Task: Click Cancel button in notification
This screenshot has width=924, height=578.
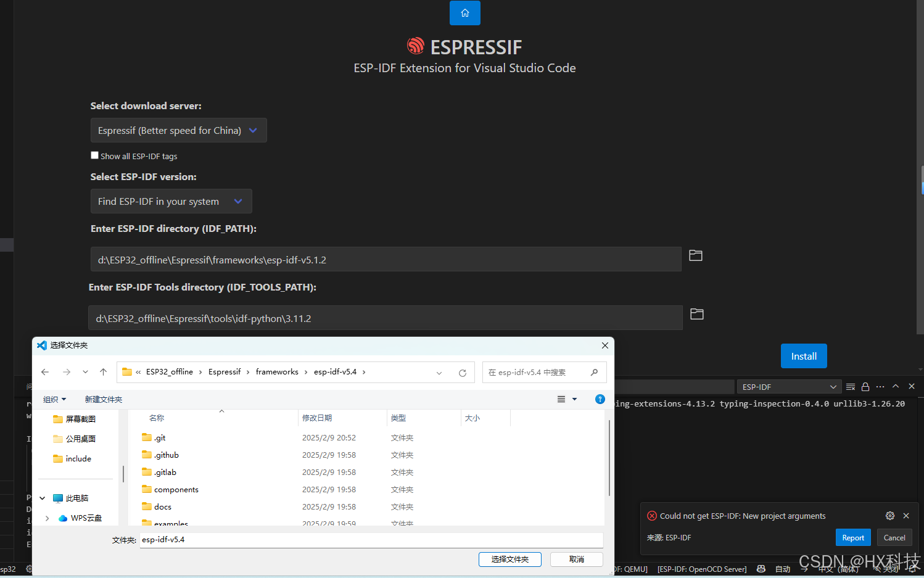Action: point(894,538)
